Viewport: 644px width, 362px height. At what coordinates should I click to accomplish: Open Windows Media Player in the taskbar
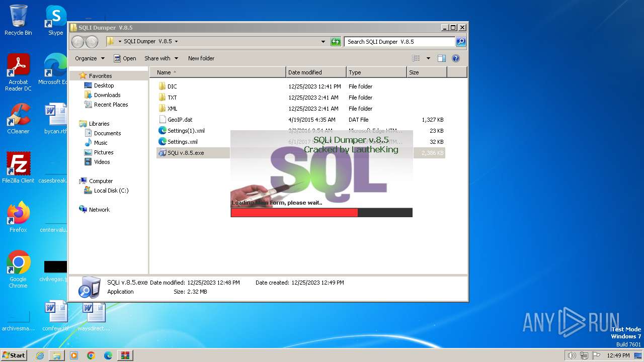pyautogui.click(x=74, y=355)
